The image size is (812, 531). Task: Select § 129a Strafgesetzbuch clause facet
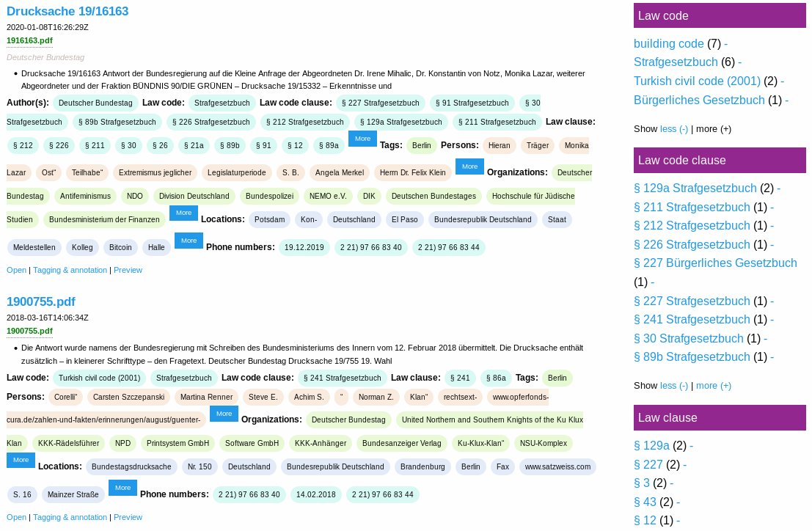click(695, 188)
